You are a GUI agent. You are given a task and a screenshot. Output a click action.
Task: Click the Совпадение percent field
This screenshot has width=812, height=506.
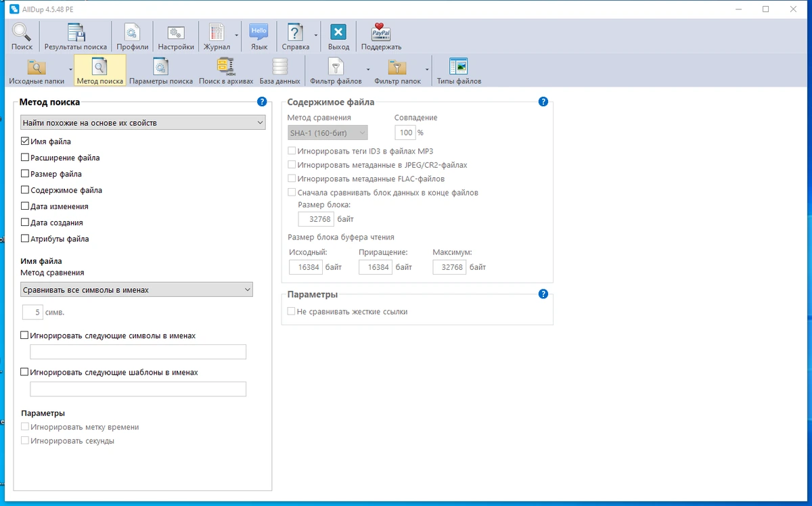coord(405,133)
